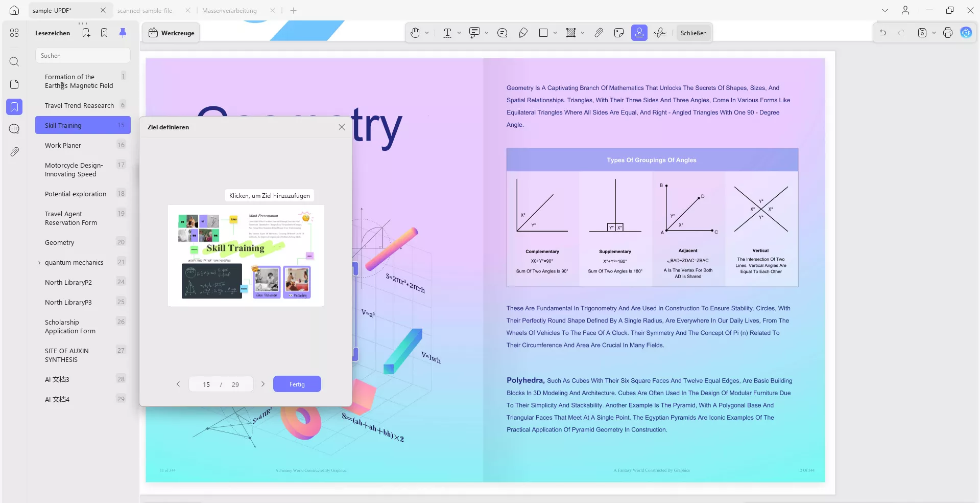Click the active stamp tool icon
The image size is (980, 503).
click(639, 33)
